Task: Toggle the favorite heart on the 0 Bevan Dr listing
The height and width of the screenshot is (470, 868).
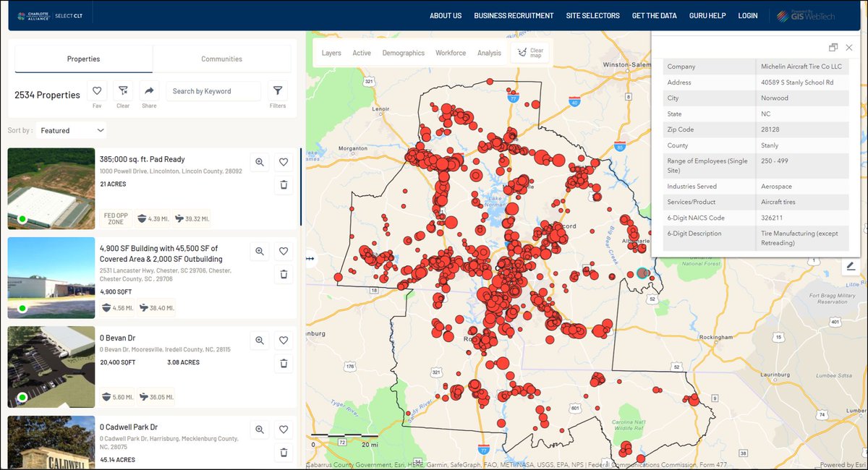Action: 284,340
